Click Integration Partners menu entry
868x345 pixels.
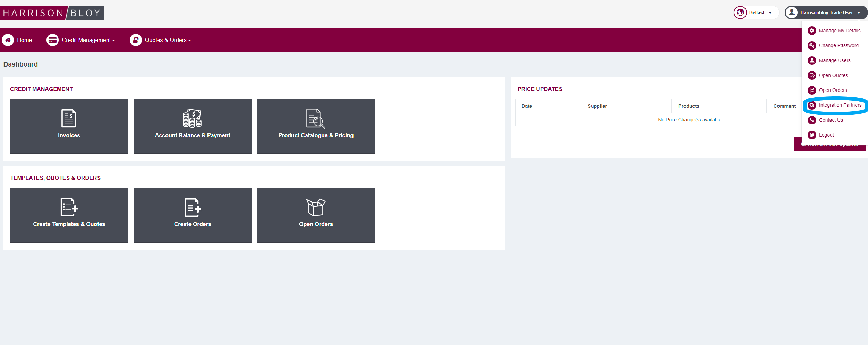coord(840,105)
